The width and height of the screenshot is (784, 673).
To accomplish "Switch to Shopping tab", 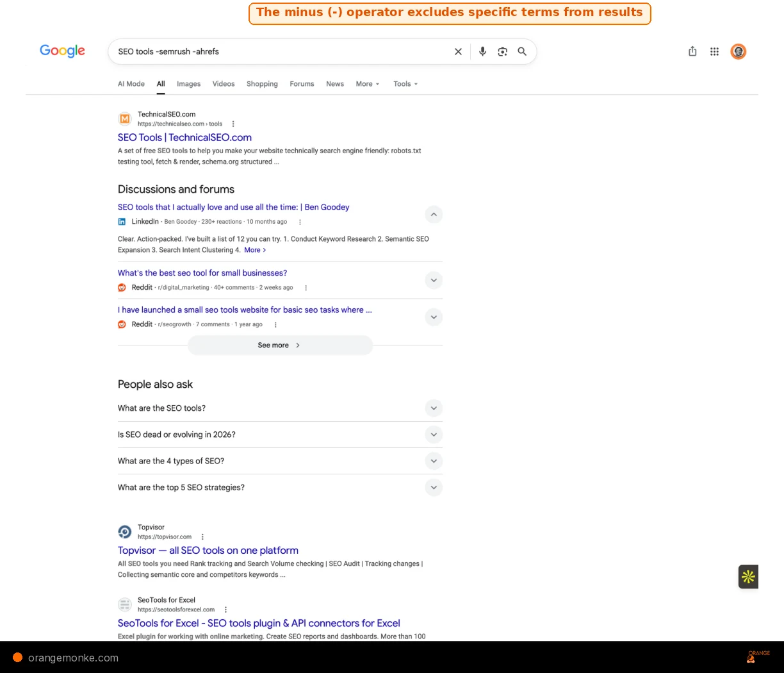I will (x=262, y=84).
